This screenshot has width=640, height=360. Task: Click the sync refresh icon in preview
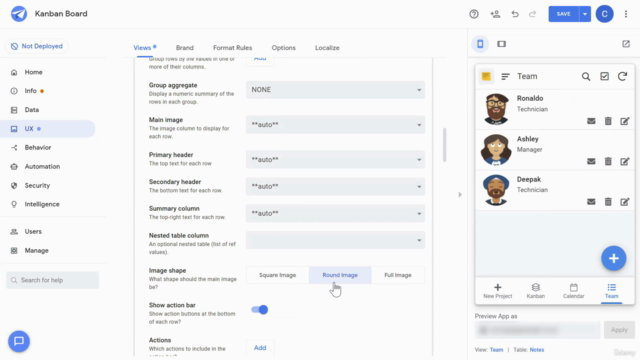[622, 76]
